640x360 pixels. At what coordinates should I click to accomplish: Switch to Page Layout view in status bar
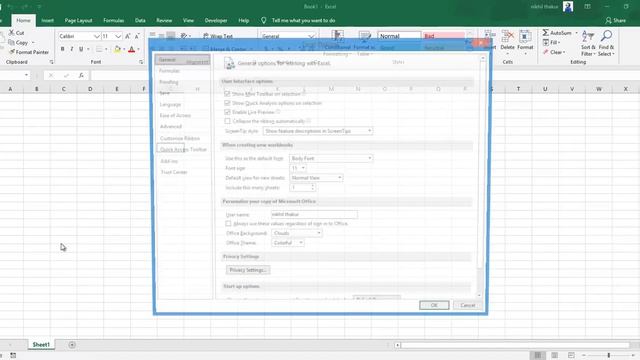point(554,356)
